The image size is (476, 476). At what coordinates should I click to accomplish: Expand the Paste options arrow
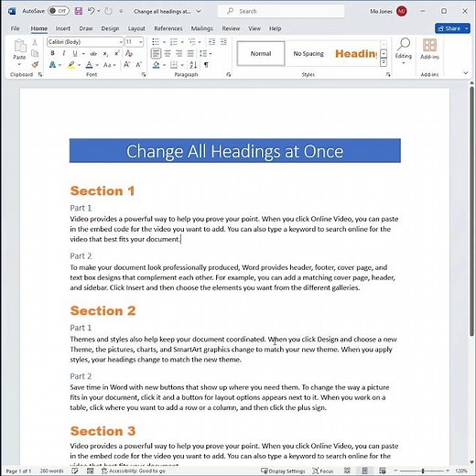[x=19, y=64]
